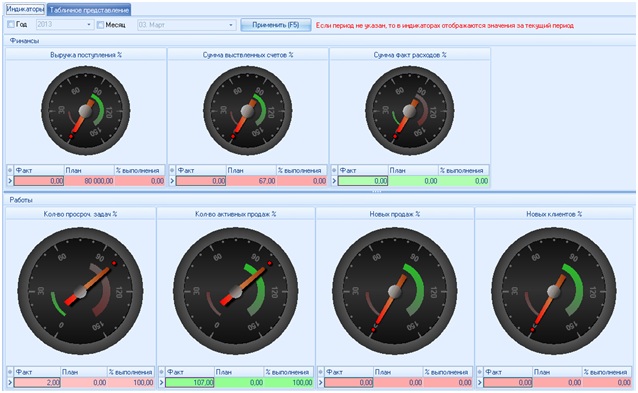638x393 pixels.
Task: Click the Выручка поступления % gauge
Action: (x=85, y=111)
